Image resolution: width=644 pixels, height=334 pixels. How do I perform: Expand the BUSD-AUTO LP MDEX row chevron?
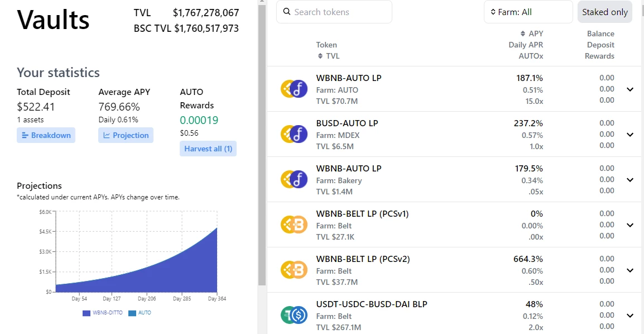pos(630,135)
